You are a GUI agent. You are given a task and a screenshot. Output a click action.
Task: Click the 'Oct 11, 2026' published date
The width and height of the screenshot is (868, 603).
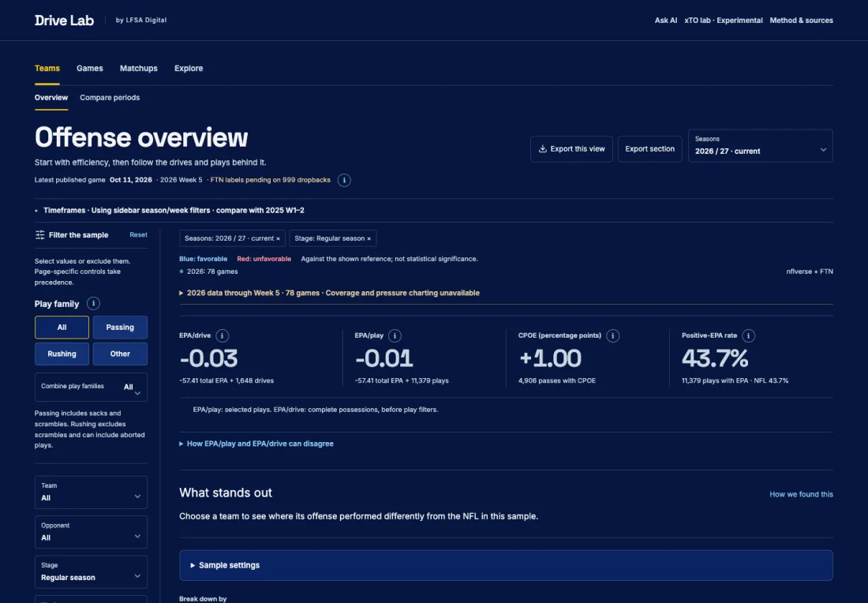pos(131,180)
